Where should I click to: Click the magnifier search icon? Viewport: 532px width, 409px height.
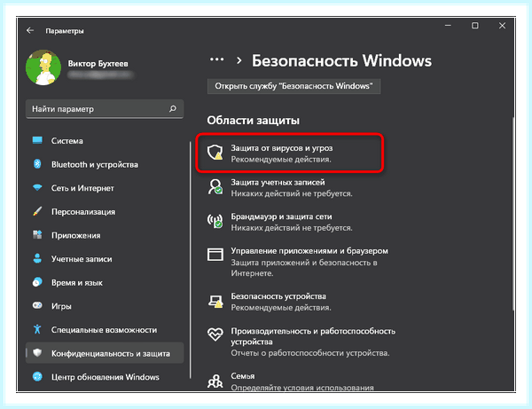(x=173, y=108)
